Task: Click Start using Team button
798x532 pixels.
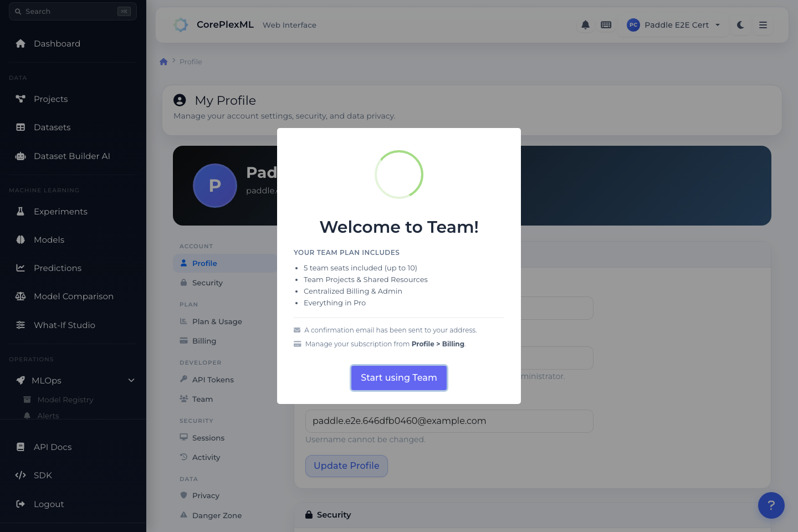Action: 398,378
